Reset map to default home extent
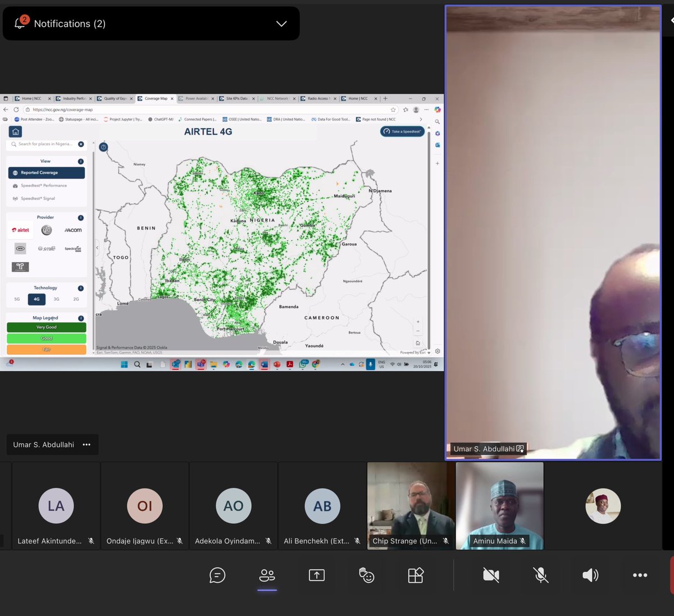 coord(418,343)
